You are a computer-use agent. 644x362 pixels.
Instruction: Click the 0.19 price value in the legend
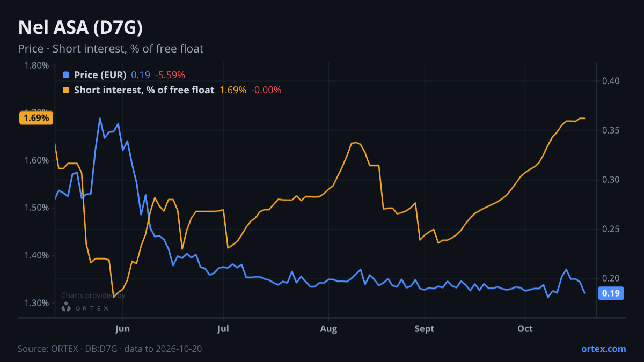point(141,75)
